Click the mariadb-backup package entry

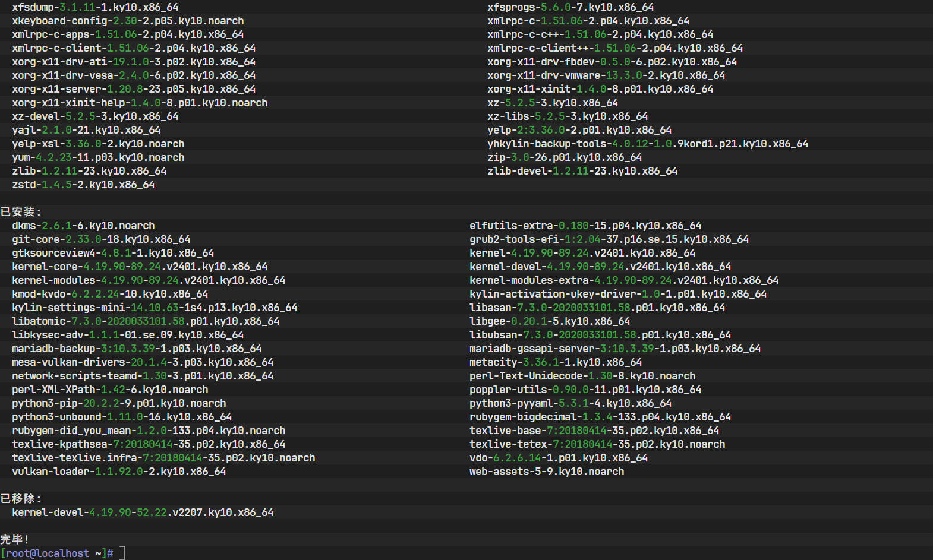click(137, 349)
